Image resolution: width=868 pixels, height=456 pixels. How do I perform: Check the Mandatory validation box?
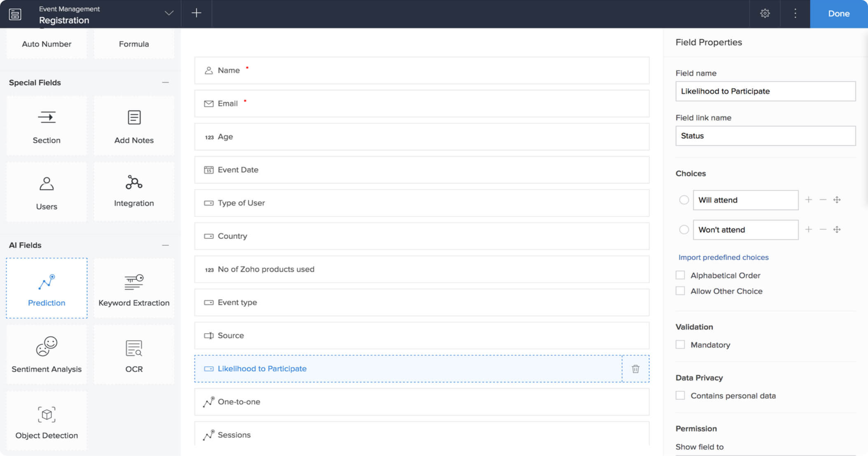pos(680,345)
